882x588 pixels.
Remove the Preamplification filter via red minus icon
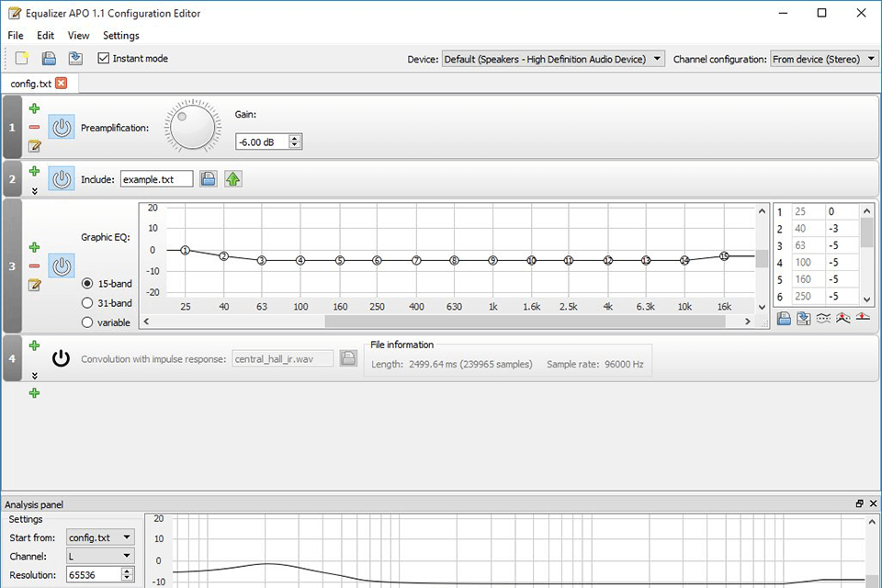click(34, 127)
